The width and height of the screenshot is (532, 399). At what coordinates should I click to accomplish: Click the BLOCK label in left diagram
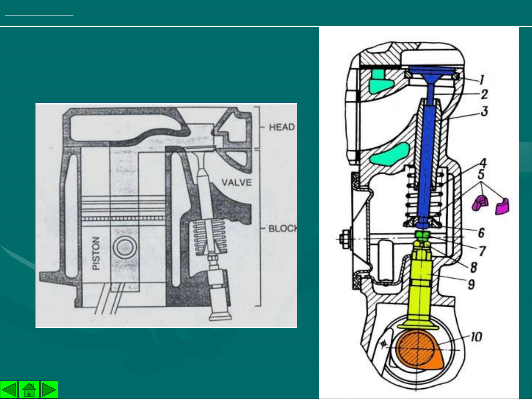pos(282,228)
